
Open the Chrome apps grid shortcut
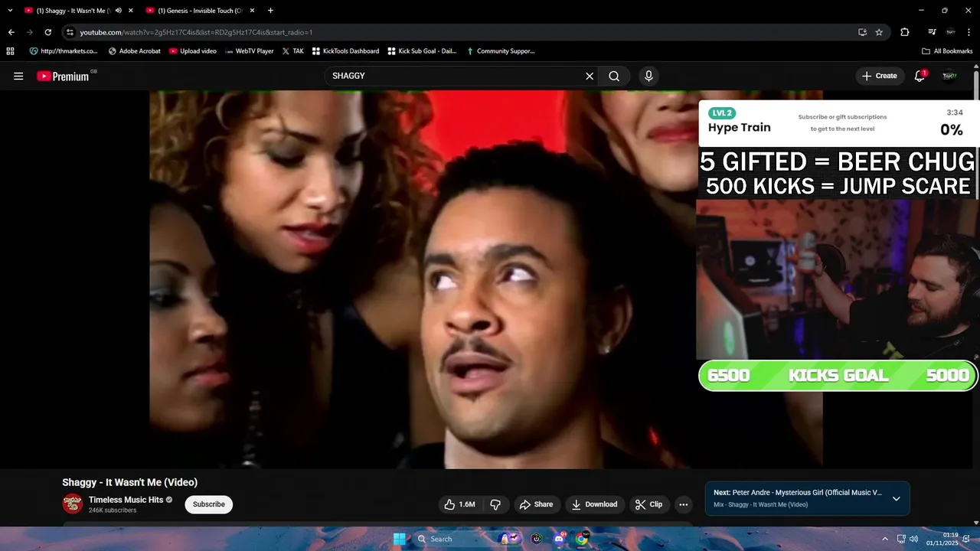10,51
